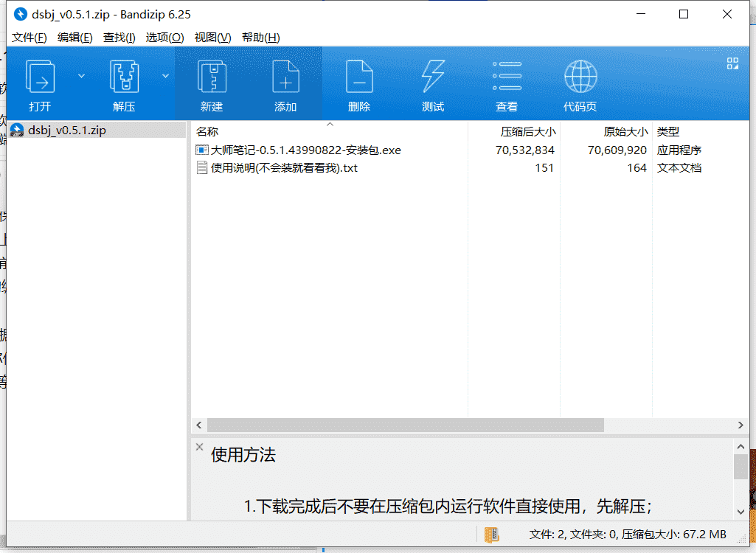
Task: Click the Bandizip logo in the title bar
Action: pyautogui.click(x=20, y=15)
